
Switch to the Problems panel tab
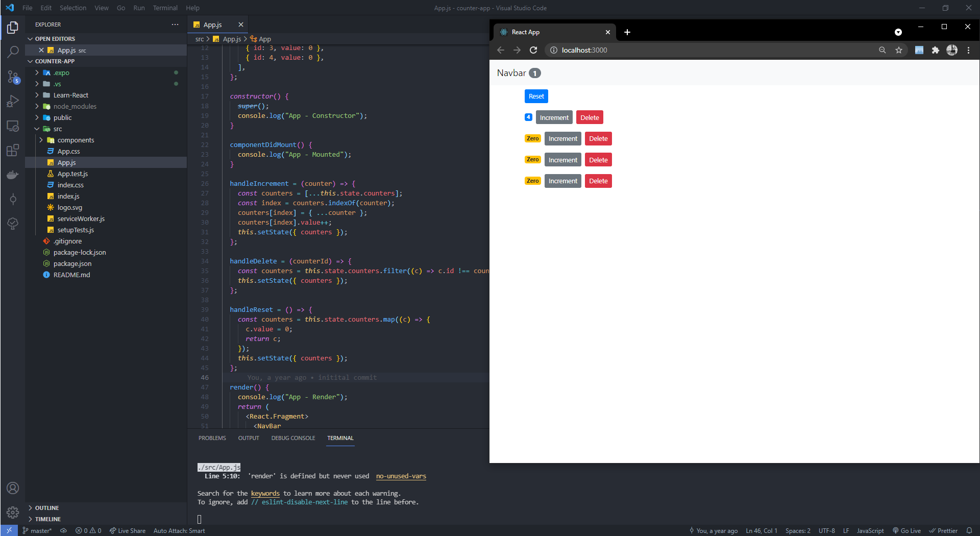point(212,438)
